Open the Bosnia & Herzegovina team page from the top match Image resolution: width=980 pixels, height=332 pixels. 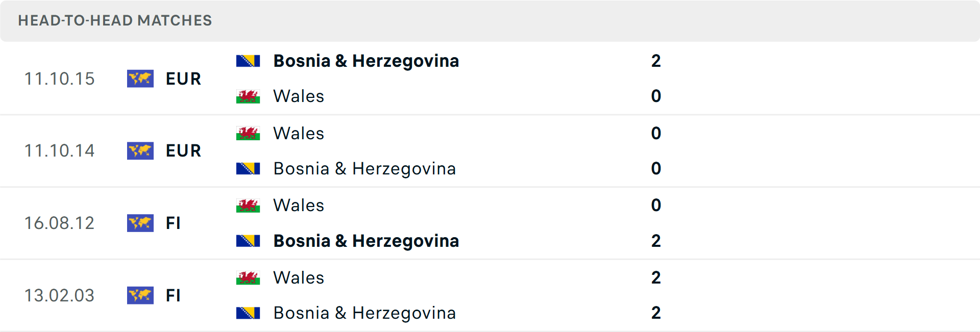point(366,60)
